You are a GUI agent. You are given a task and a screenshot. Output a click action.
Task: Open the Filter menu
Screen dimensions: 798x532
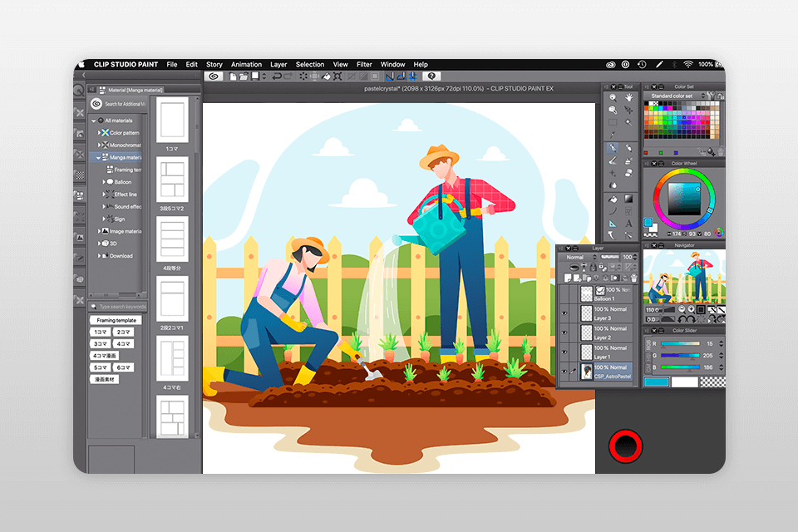pos(363,64)
